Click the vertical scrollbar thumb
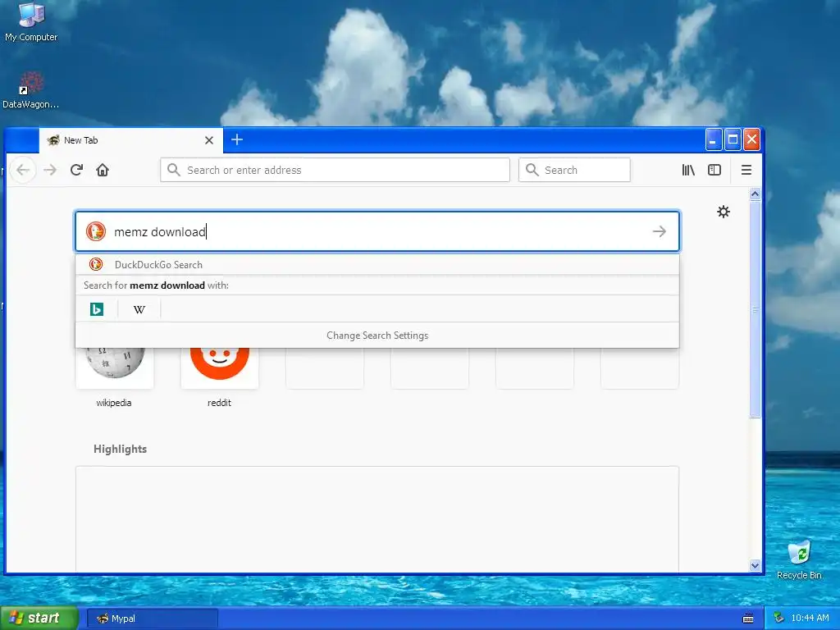The width and height of the screenshot is (840, 630). pyautogui.click(x=755, y=309)
